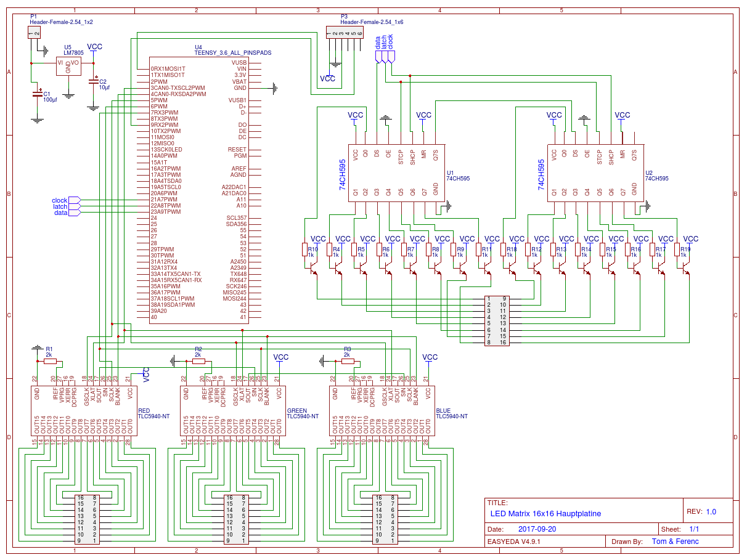Select resistor R14 1k
This screenshot has width=747, height=560.
[578, 250]
